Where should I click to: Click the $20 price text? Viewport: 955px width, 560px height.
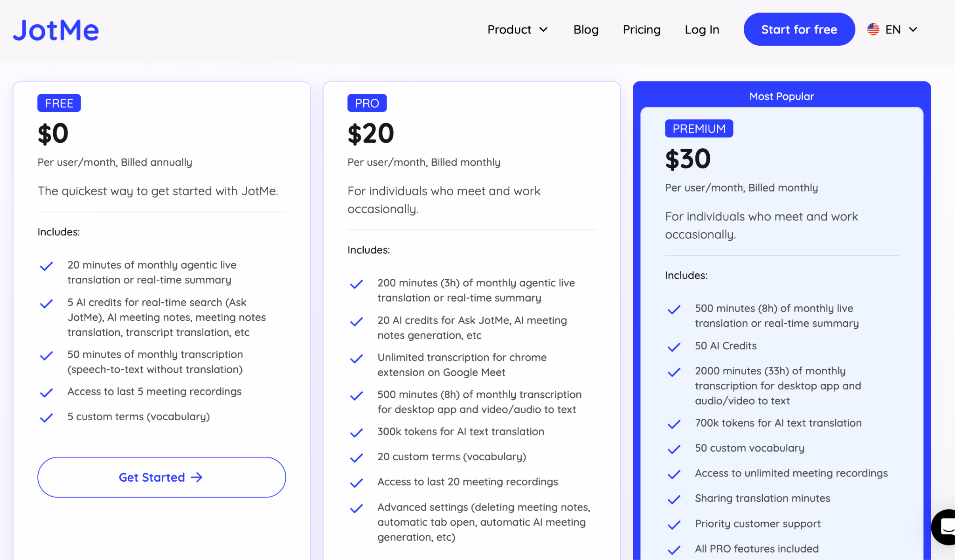click(371, 133)
